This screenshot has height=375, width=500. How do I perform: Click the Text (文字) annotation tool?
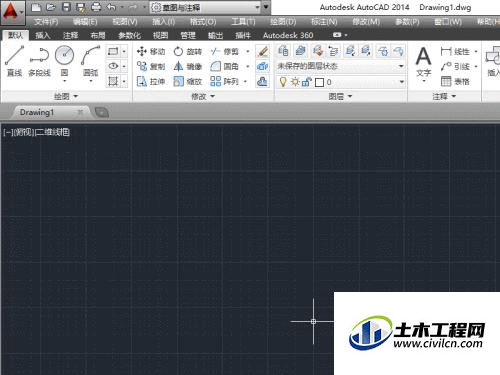point(423,64)
